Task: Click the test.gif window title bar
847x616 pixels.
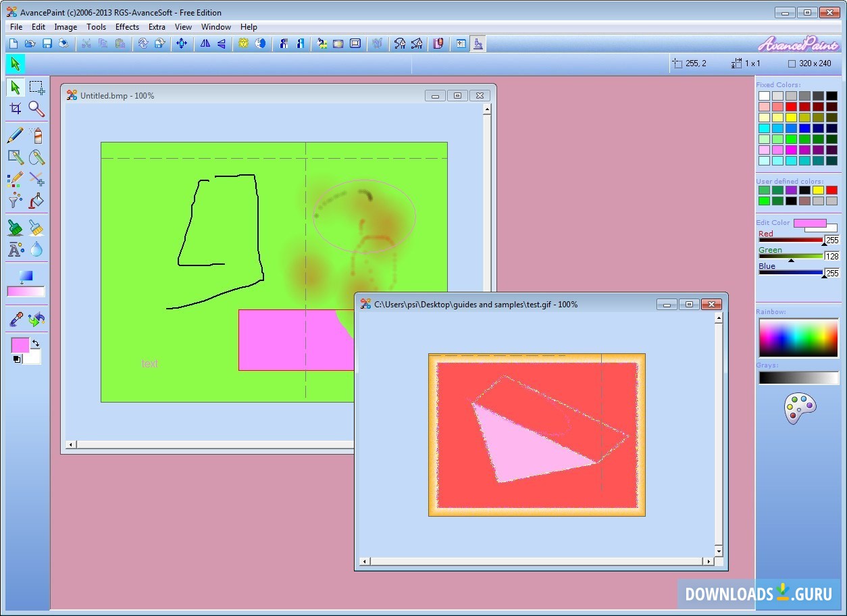Action: (507, 305)
